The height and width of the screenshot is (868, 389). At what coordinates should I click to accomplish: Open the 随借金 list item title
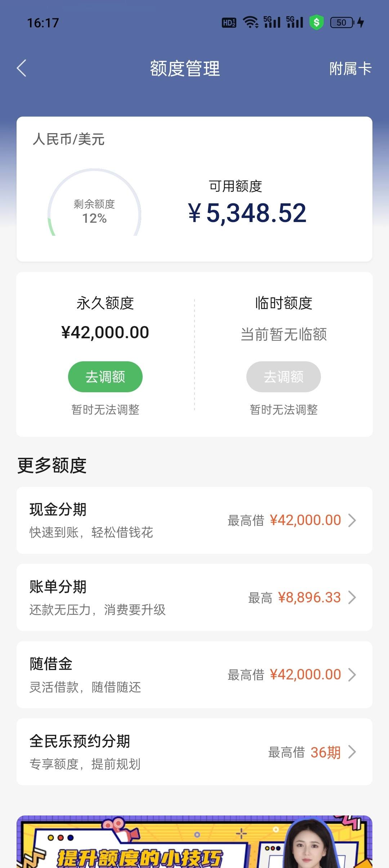pyautogui.click(x=51, y=664)
